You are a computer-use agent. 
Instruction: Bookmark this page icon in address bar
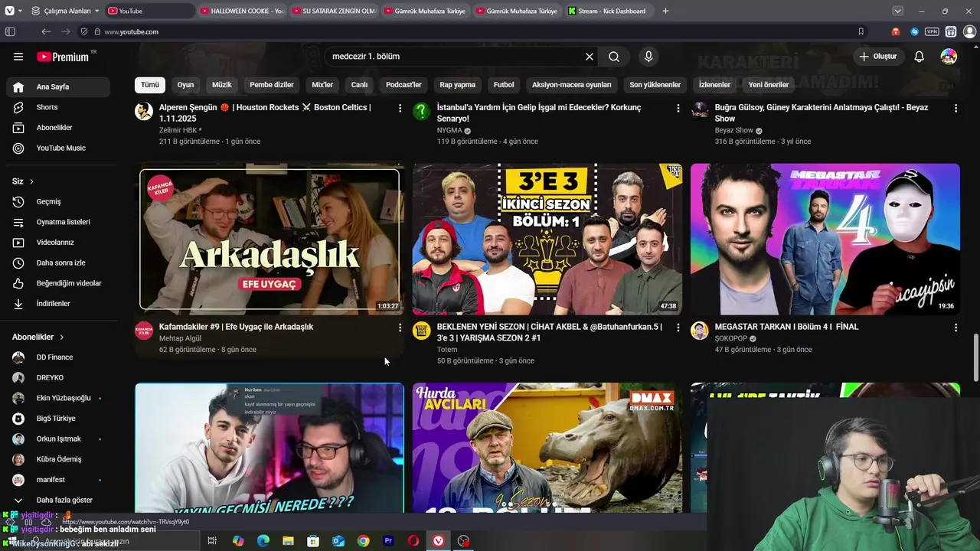861,31
